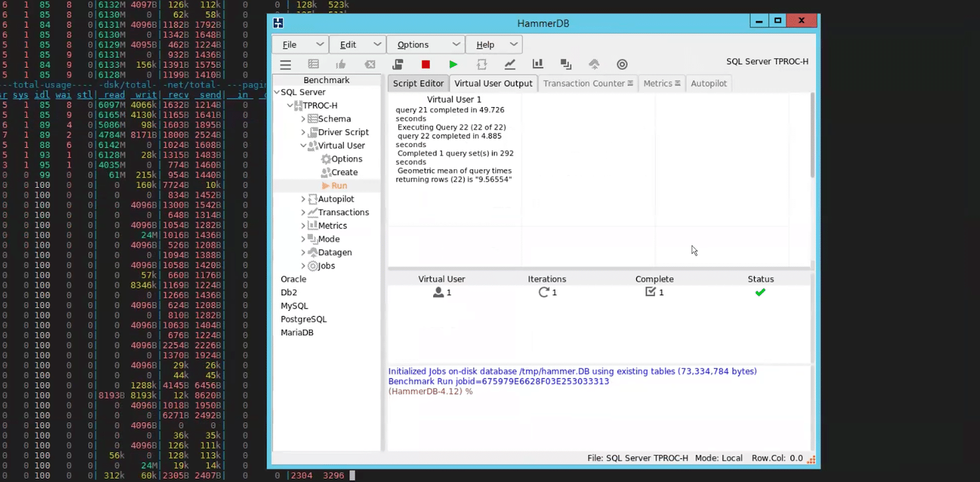The width and height of the screenshot is (980, 482).
Task: Click the Benchmark tree header
Action: (x=327, y=80)
